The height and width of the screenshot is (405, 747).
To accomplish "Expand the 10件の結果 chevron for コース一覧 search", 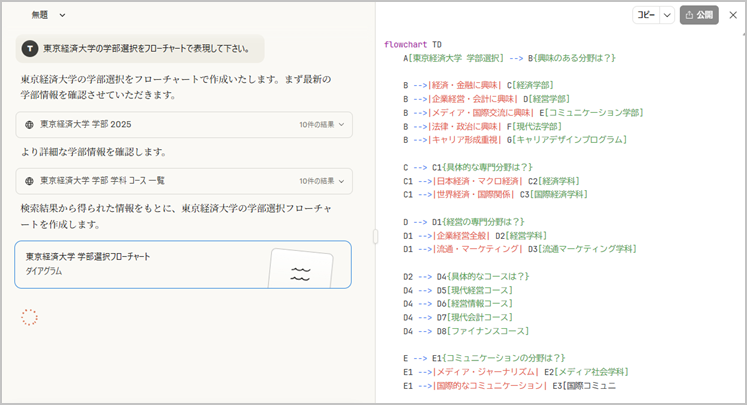I will tap(341, 181).
